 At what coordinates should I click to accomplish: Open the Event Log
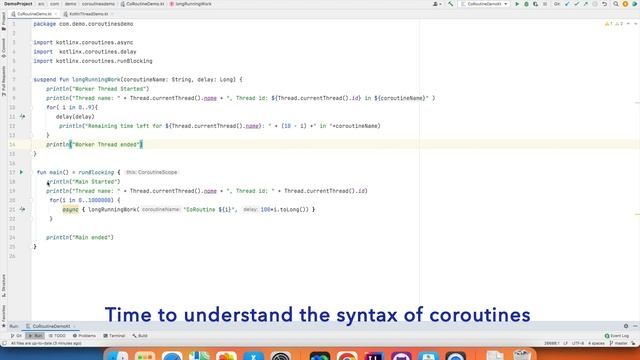617,336
